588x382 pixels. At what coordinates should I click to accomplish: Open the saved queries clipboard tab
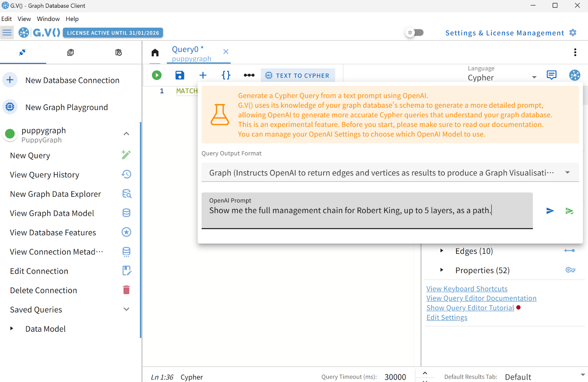[71, 52]
